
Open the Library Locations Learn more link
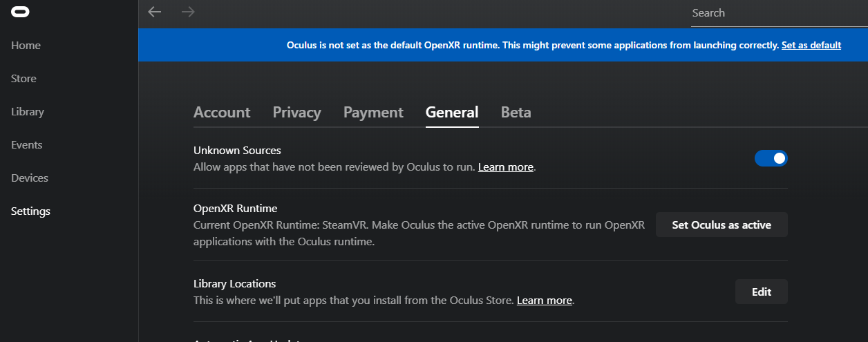(x=544, y=301)
